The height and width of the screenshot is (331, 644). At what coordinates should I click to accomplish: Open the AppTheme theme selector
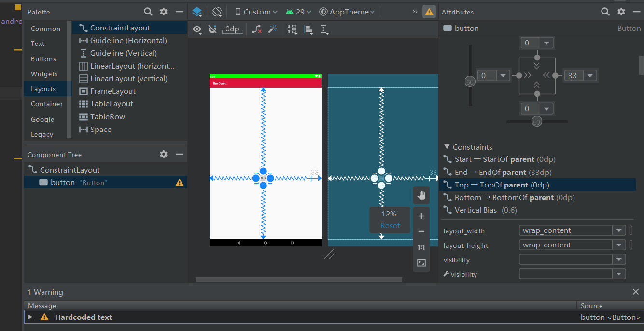click(x=347, y=12)
